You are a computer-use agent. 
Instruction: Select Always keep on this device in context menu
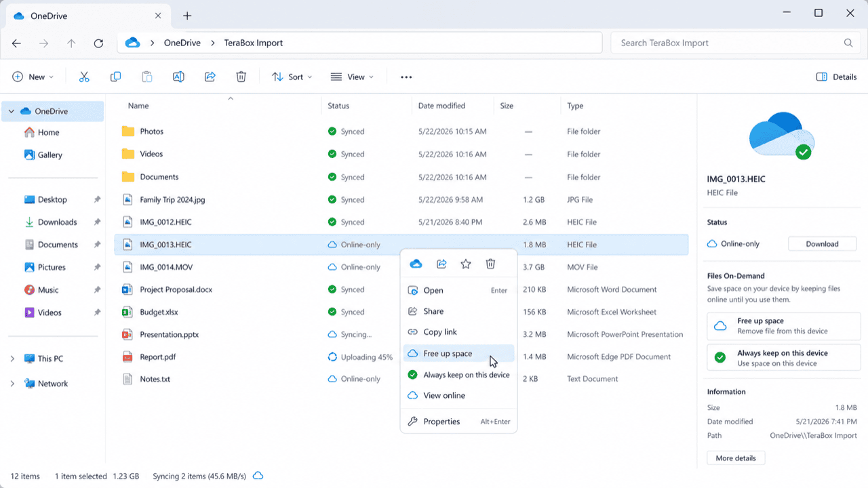tap(458, 375)
